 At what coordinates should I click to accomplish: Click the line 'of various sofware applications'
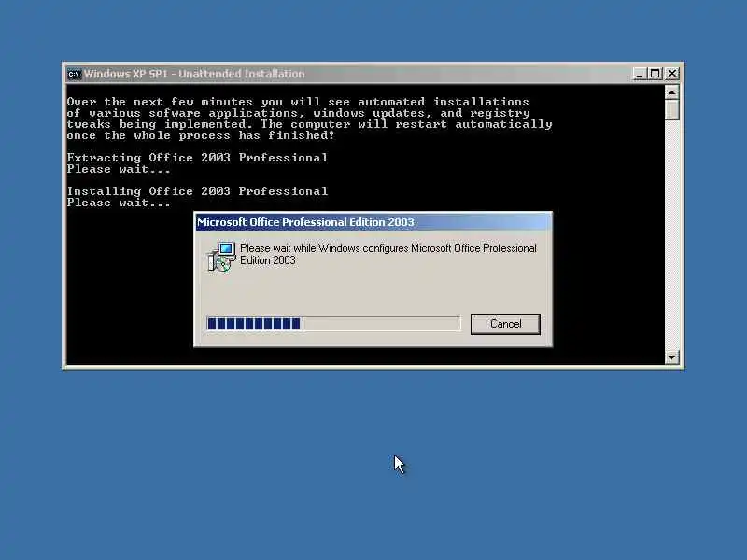pyautogui.click(x=298, y=113)
